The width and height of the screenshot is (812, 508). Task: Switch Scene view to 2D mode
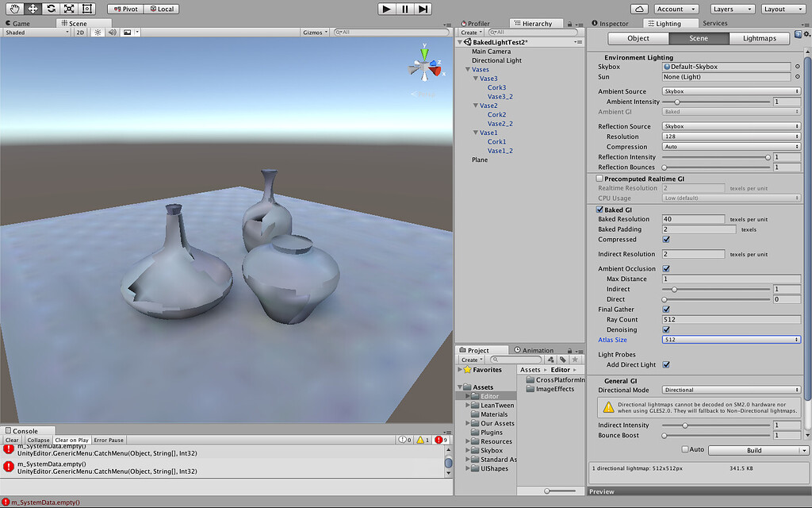(80, 33)
